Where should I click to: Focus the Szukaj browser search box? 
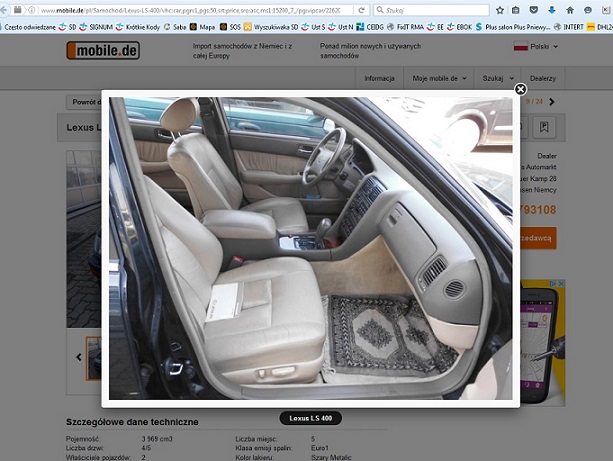pos(431,10)
